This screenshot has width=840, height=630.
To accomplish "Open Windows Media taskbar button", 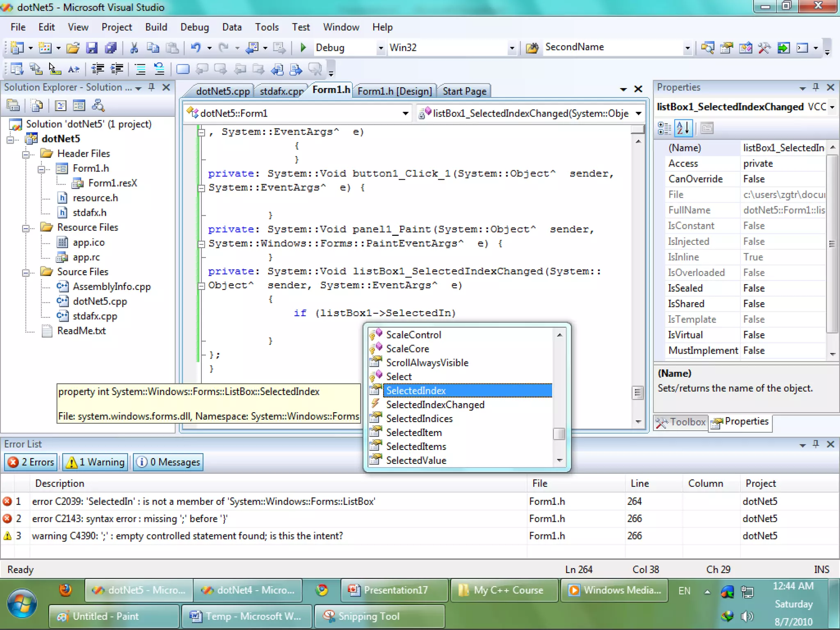I will point(614,590).
